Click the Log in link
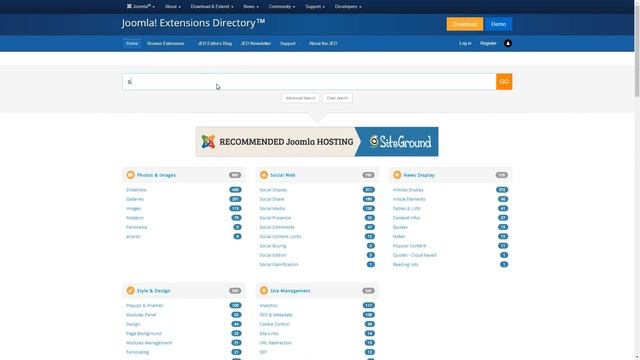Image resolution: width=640 pixels, height=360 pixels. pos(465,43)
